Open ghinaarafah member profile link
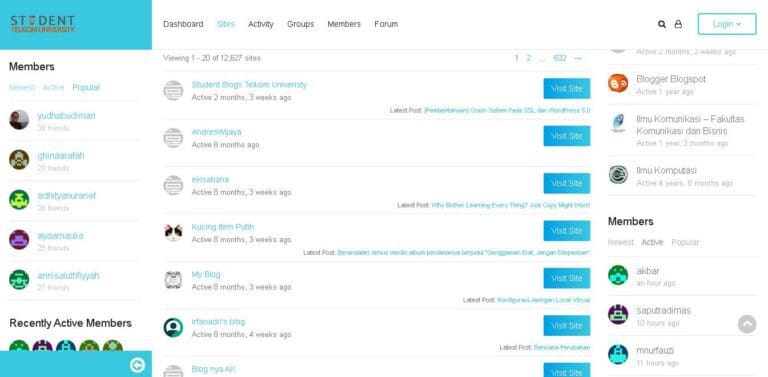This screenshot has width=768, height=377. coord(61,156)
